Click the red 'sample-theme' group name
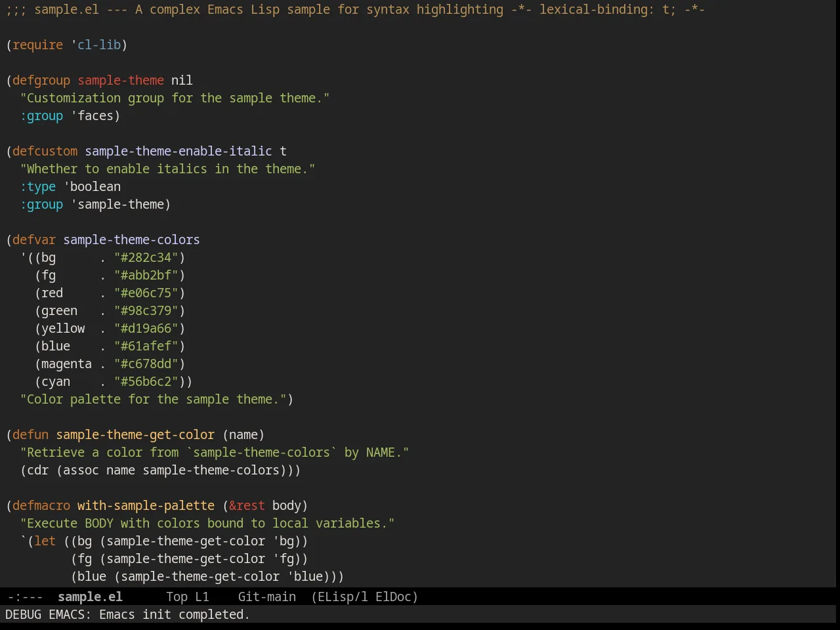This screenshot has height=630, width=840. click(121, 80)
